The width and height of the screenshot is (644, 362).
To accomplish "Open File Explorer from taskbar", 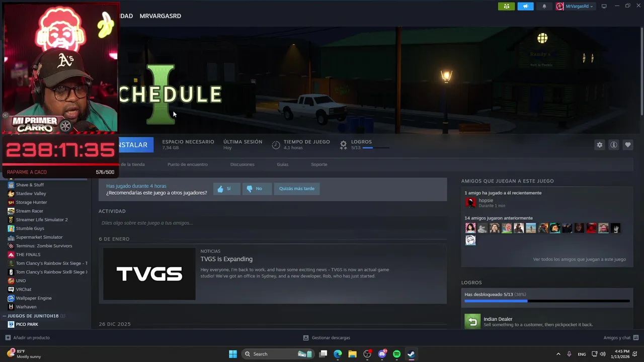I will click(352, 354).
